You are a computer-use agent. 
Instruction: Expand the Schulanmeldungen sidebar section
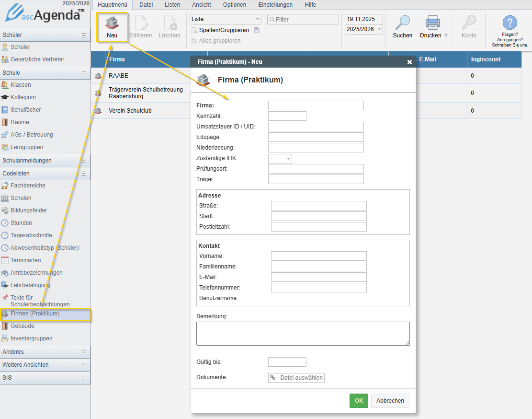[x=84, y=161]
